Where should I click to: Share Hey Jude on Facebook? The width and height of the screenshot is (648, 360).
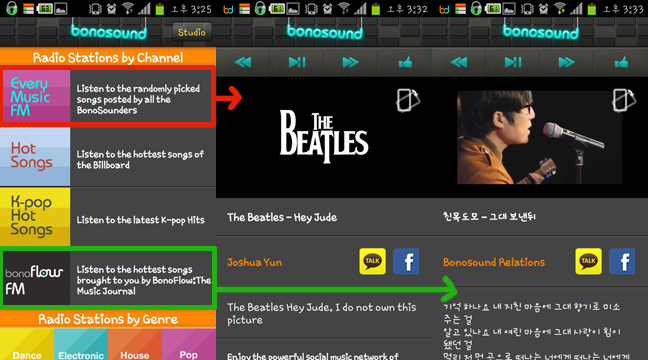click(x=406, y=261)
